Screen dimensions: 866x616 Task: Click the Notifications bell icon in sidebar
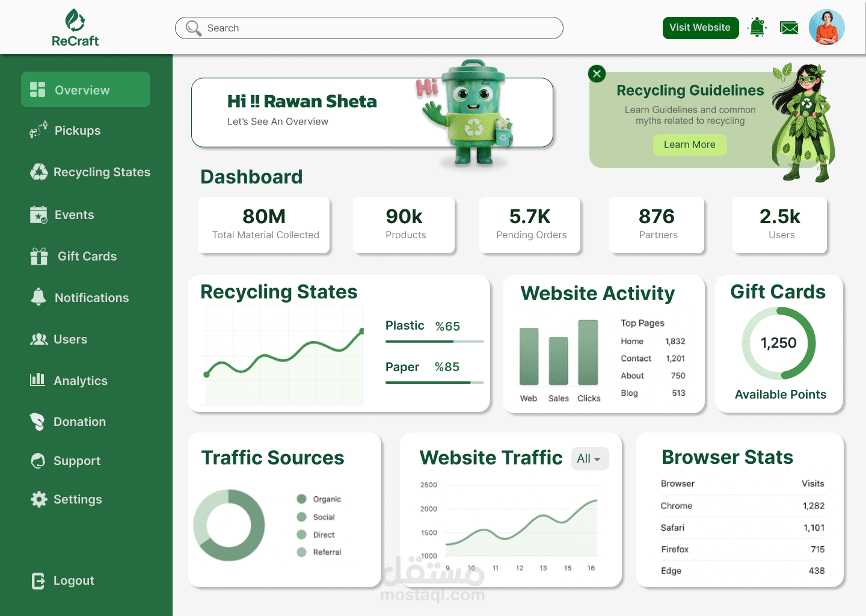[x=38, y=297]
